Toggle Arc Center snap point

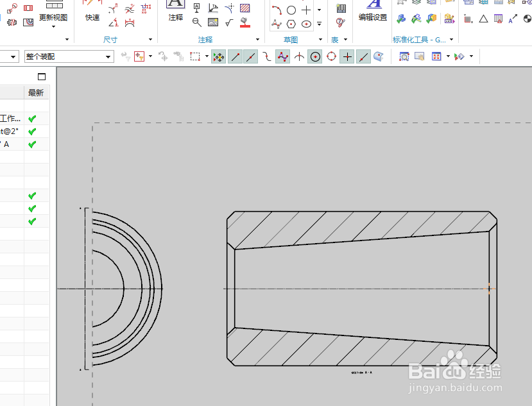pos(315,56)
